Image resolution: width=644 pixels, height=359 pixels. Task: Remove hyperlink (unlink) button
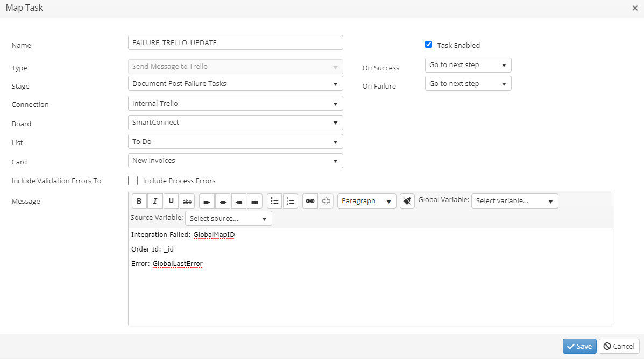click(326, 201)
